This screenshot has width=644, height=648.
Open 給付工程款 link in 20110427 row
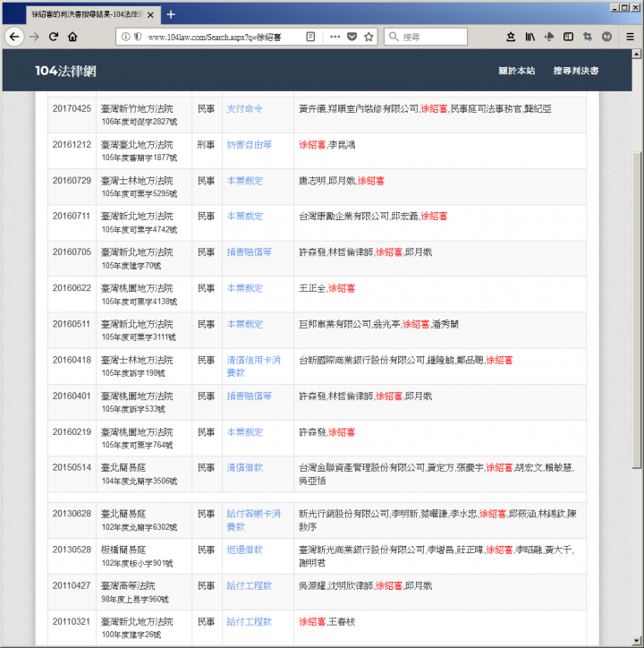(x=249, y=585)
